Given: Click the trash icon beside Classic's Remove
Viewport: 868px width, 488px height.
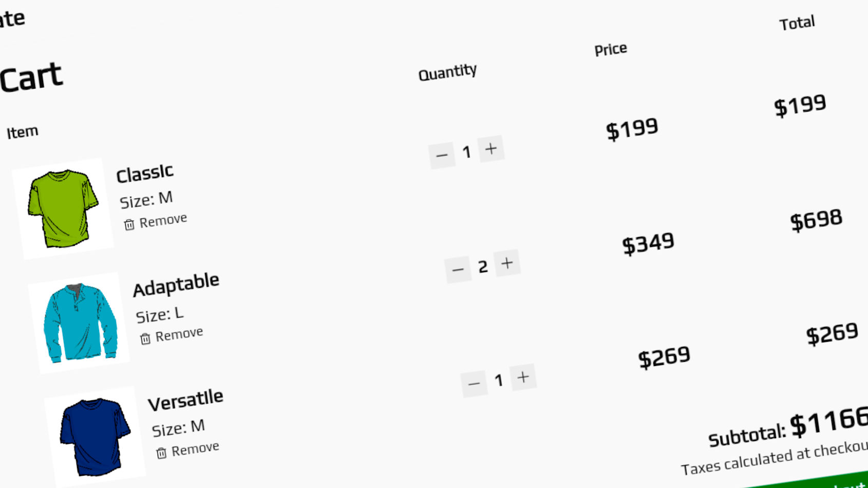Looking at the screenshot, I should click(130, 224).
